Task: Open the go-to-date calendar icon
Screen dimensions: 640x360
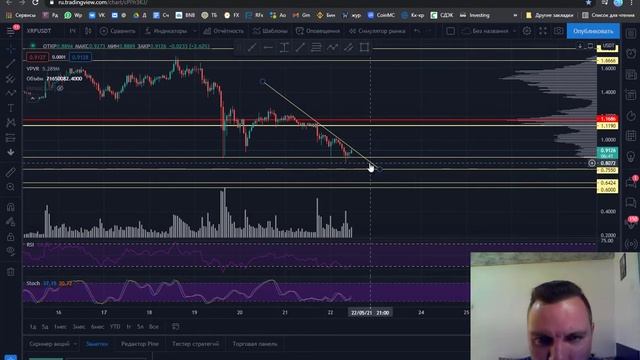Action: click(x=176, y=327)
